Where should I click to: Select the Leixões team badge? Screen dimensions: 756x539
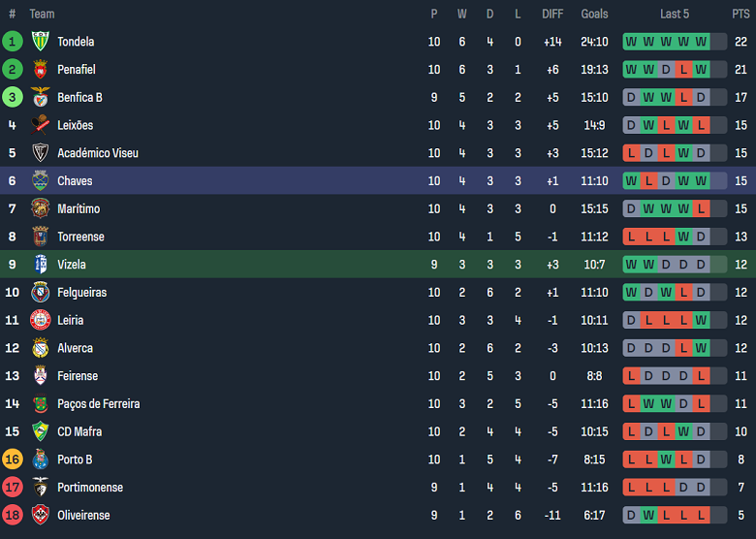click(x=41, y=125)
